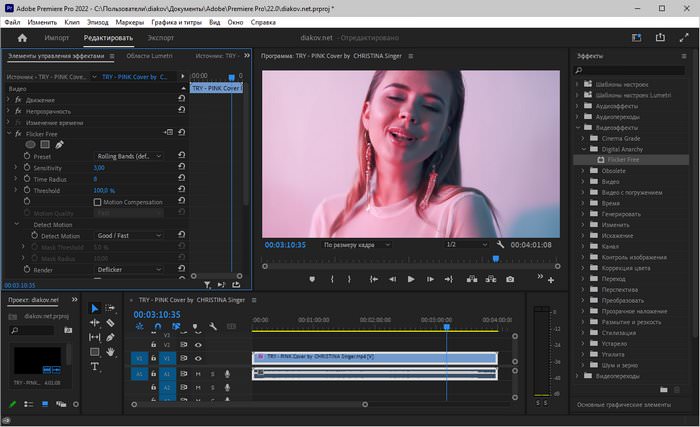
Task: Toggle V1 track output eye icon
Action: point(197,357)
